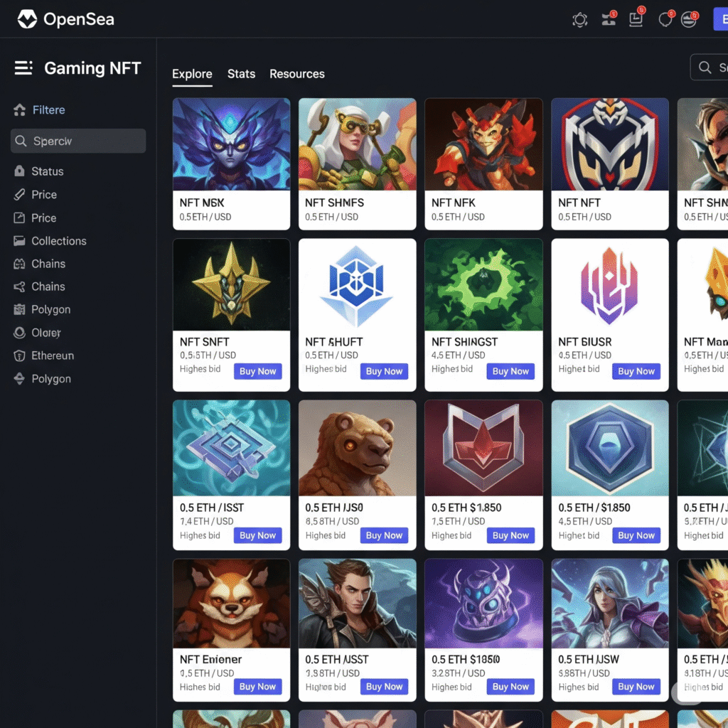Click Highes bid text on NFT SNFT card
Viewport: 728px width, 728px height.
point(200,369)
